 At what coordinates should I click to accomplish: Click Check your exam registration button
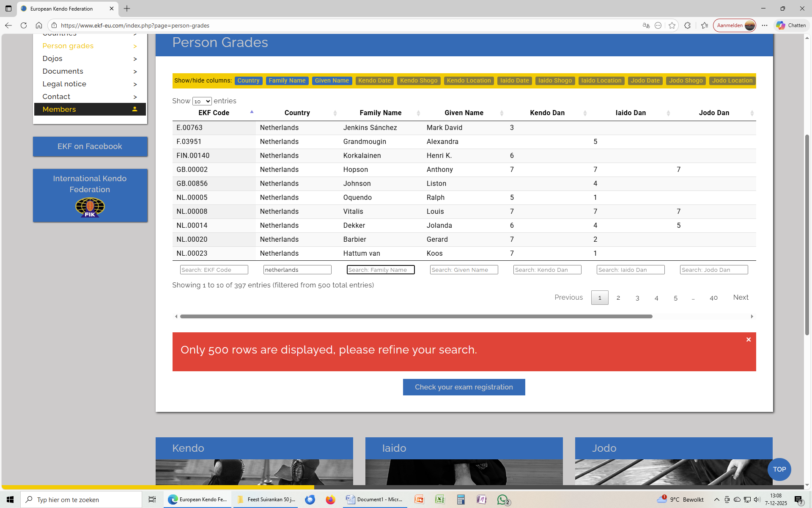(x=464, y=387)
